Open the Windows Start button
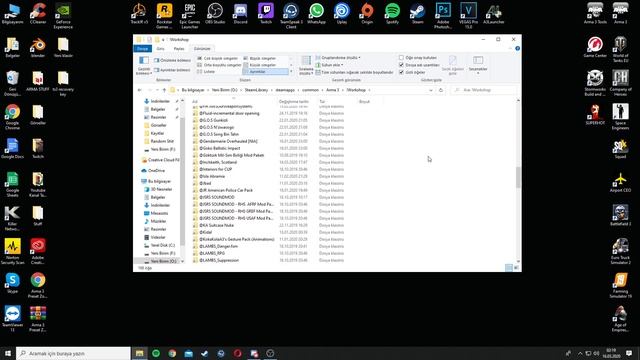640x360 pixels. [x=8, y=353]
